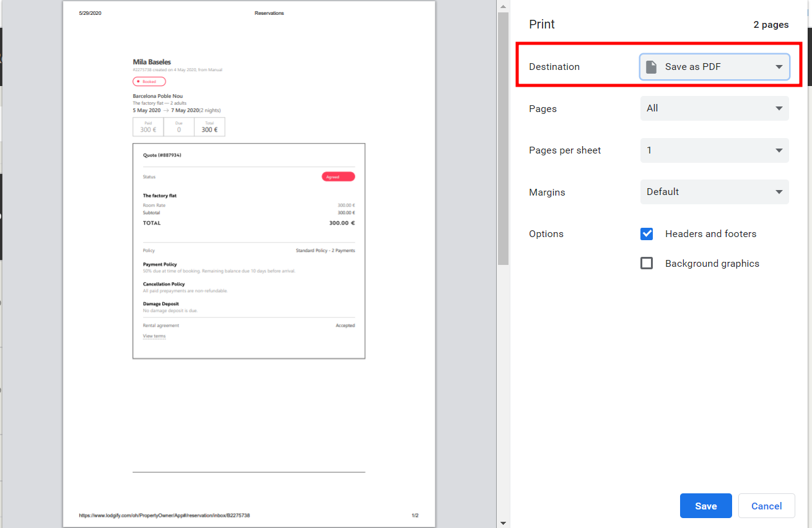812x528 pixels.
Task: Enable the Background graphics checkbox
Action: 647,264
